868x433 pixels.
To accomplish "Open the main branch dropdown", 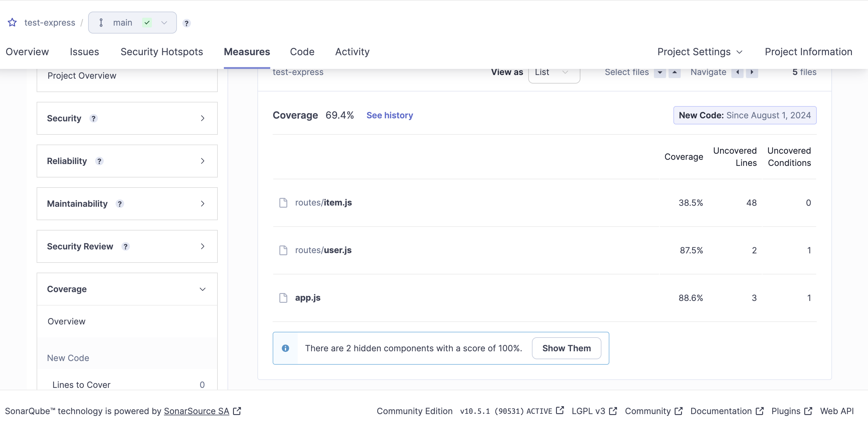I will 132,23.
